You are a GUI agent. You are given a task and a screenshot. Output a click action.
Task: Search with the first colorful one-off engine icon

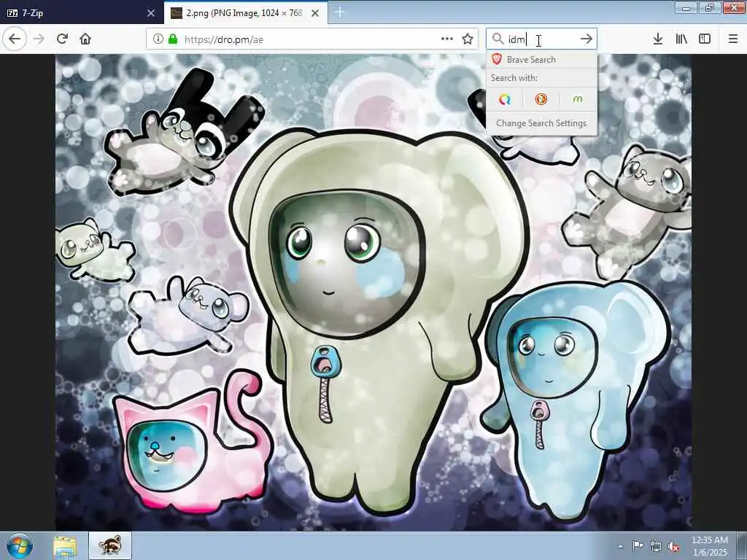505,99
